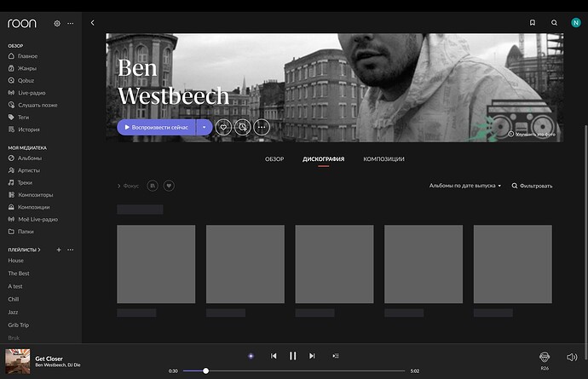Open the R26 audio zone icon
The width and height of the screenshot is (588, 379).
coord(545,357)
